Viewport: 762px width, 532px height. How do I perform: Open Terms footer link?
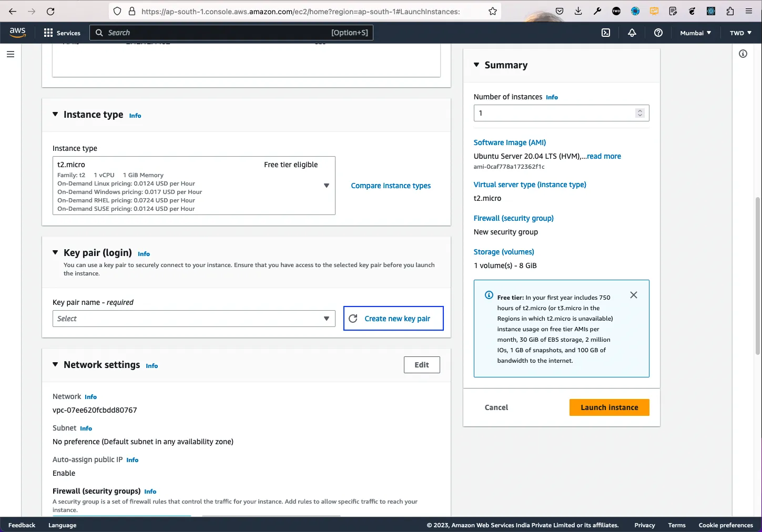pos(677,525)
